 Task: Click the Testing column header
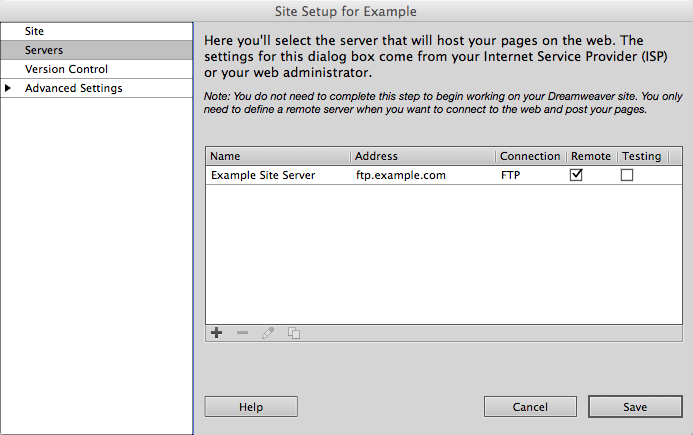pos(641,156)
